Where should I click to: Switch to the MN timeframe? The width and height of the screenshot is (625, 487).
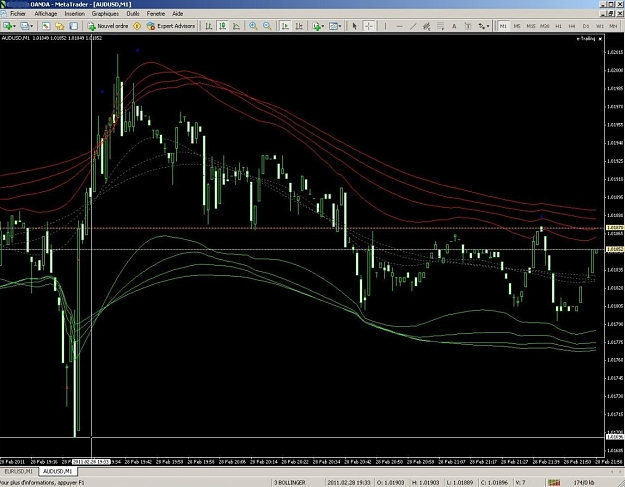pos(613,26)
